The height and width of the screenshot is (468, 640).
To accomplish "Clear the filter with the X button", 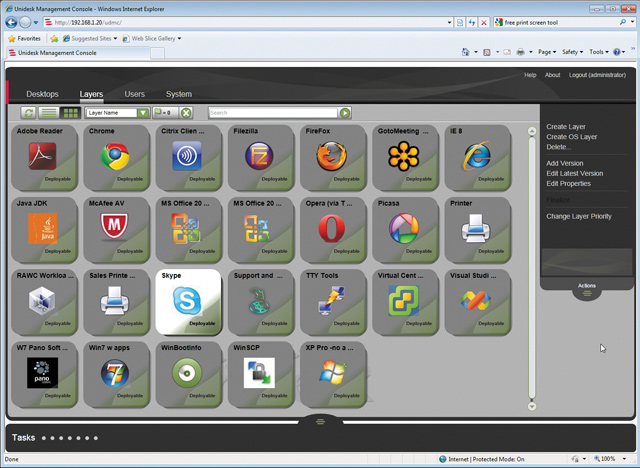I will 186,113.
